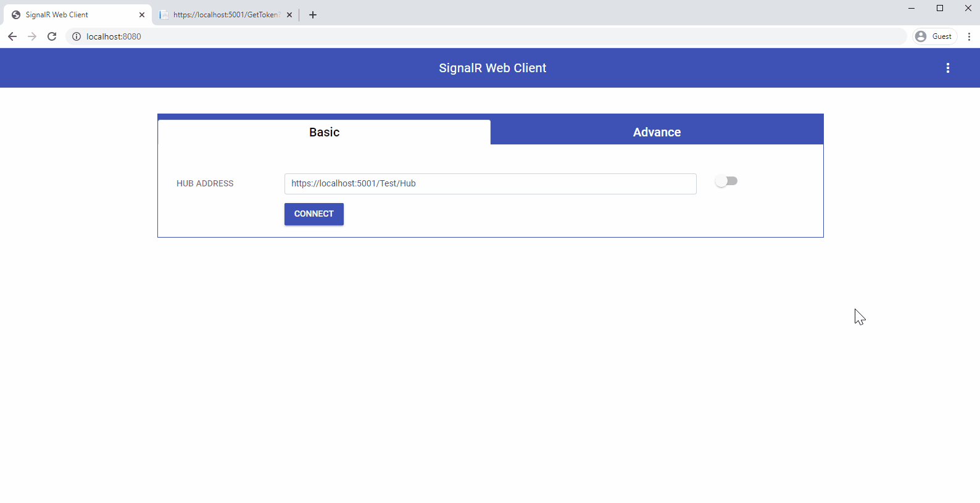Screen dimensions: 980x503
Task: Close the SignalR Web Client tab
Action: tap(142, 15)
